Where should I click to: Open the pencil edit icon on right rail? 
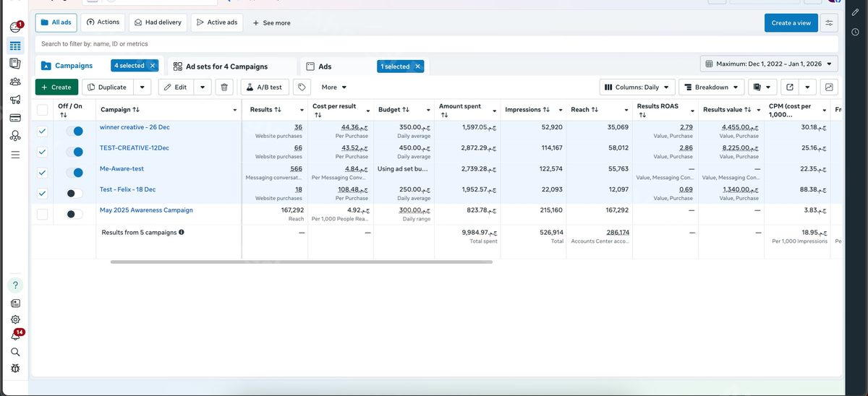point(855,13)
